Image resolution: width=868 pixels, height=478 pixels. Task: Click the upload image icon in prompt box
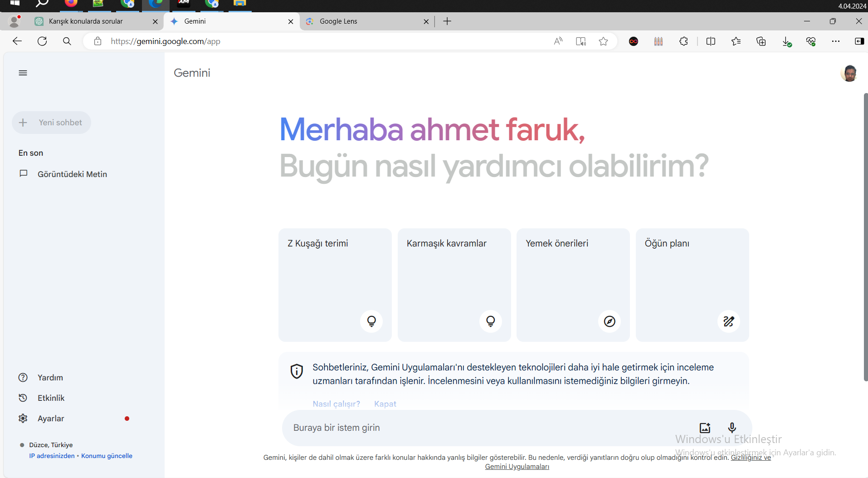705,428
